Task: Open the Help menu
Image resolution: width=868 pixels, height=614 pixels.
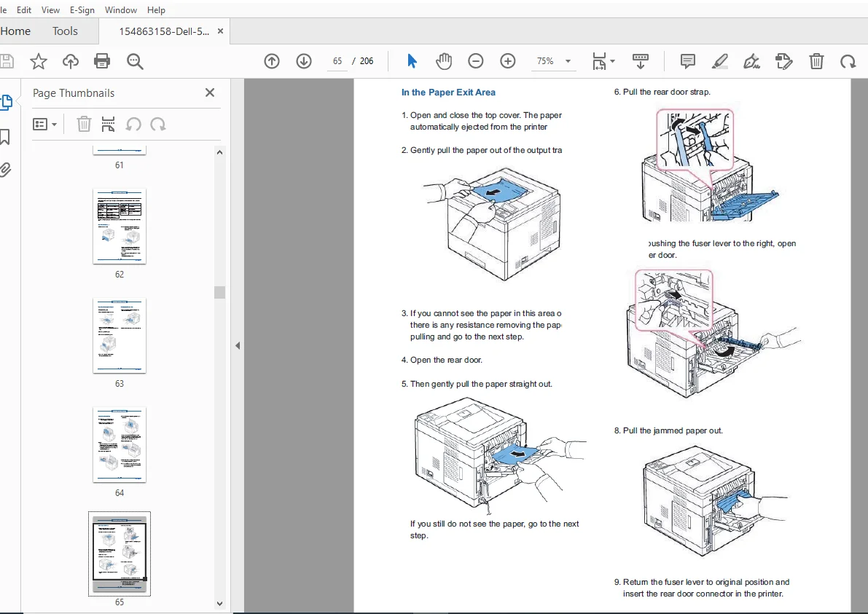Action: click(x=156, y=10)
